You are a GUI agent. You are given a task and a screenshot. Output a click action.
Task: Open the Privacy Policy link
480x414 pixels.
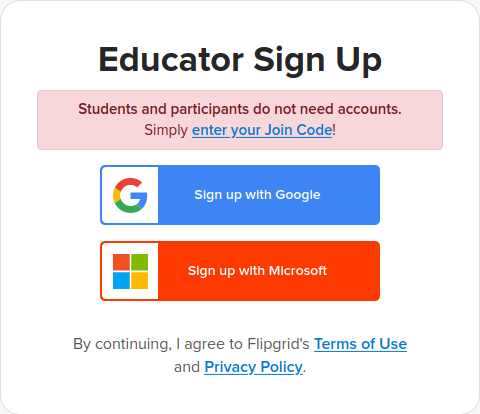254,367
